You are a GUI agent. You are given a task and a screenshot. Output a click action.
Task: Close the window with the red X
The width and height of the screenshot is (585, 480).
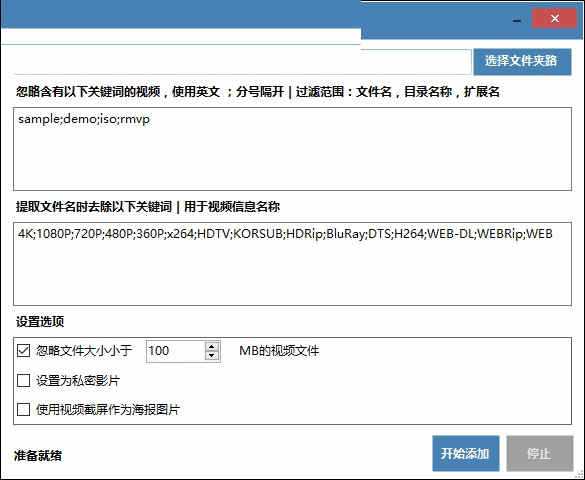point(555,18)
